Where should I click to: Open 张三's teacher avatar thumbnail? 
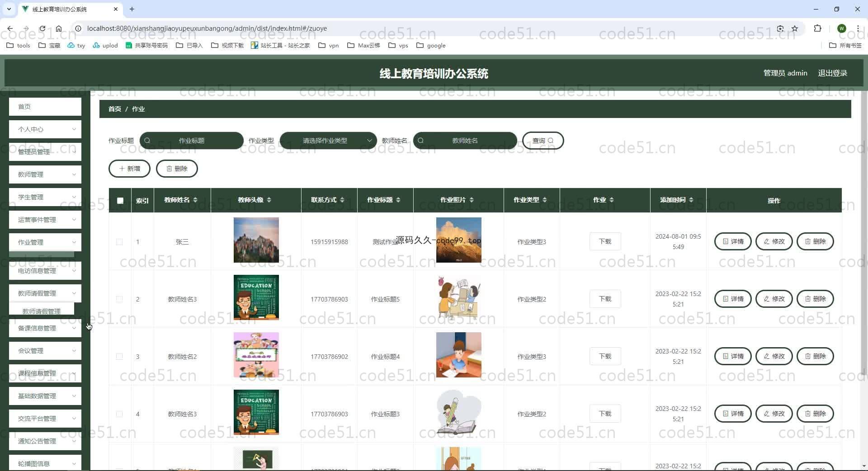[x=256, y=240]
